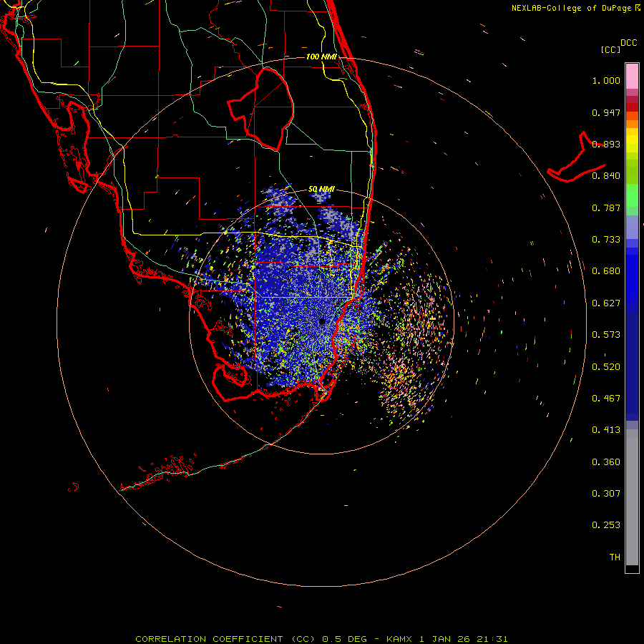This screenshot has width=644, height=644.
Task: Select the 0.840 scale value
Action: click(606, 176)
